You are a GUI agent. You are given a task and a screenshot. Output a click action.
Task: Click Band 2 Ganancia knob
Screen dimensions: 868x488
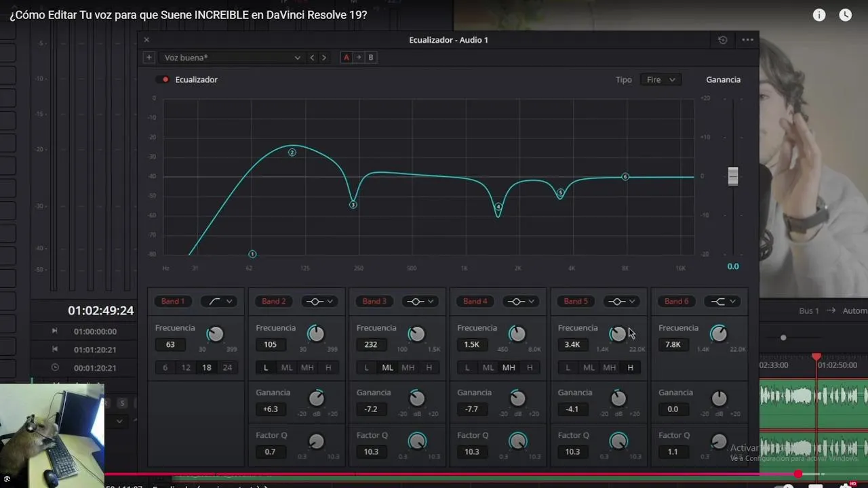[x=316, y=398]
